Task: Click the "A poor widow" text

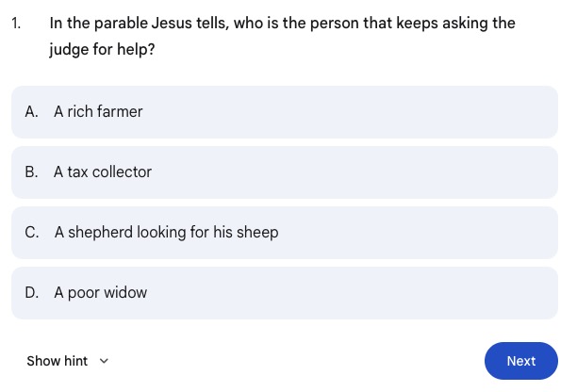Action: click(101, 293)
